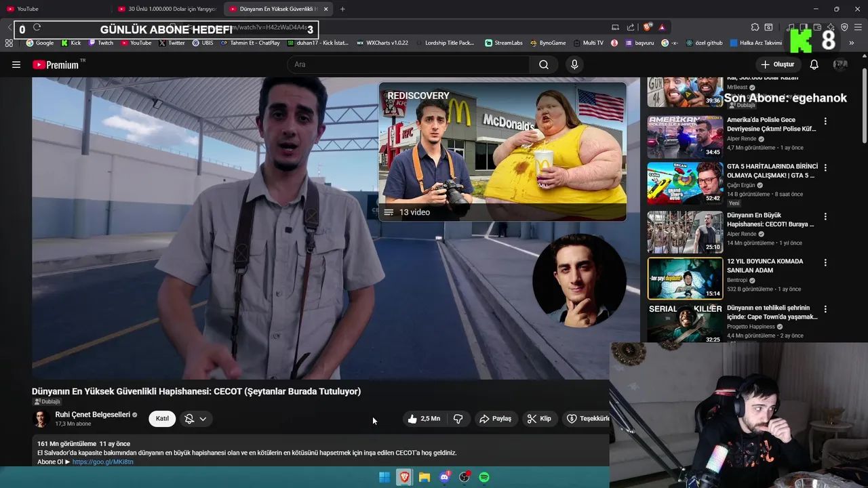Open the WXCharts v1.0.22 bookmark
The width and height of the screenshot is (868, 488).
click(382, 43)
